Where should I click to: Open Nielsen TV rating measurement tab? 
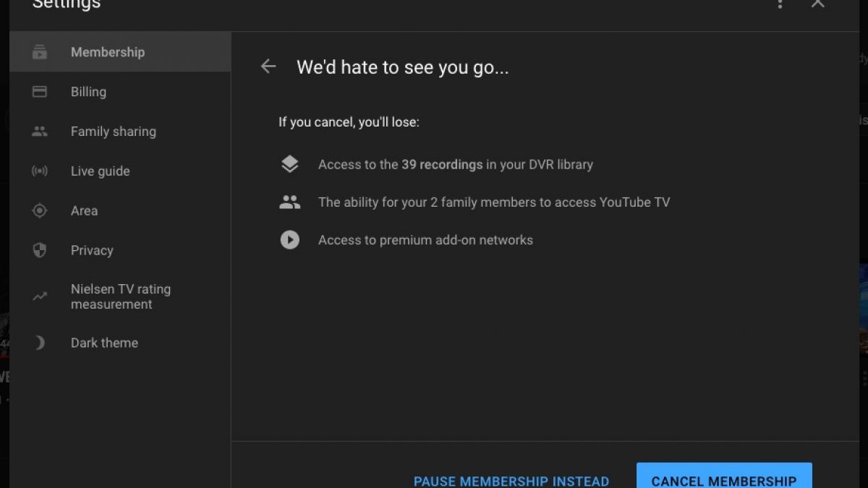[x=120, y=296]
